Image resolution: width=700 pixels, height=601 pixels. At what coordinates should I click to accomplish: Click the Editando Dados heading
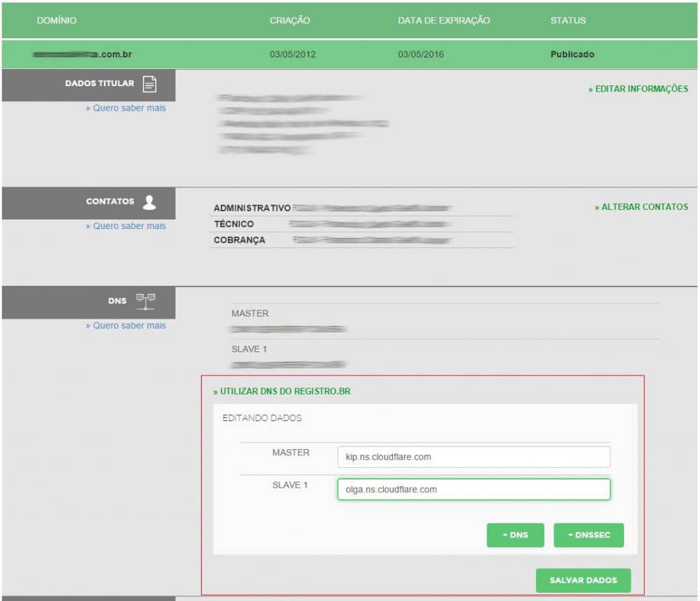[x=262, y=418]
